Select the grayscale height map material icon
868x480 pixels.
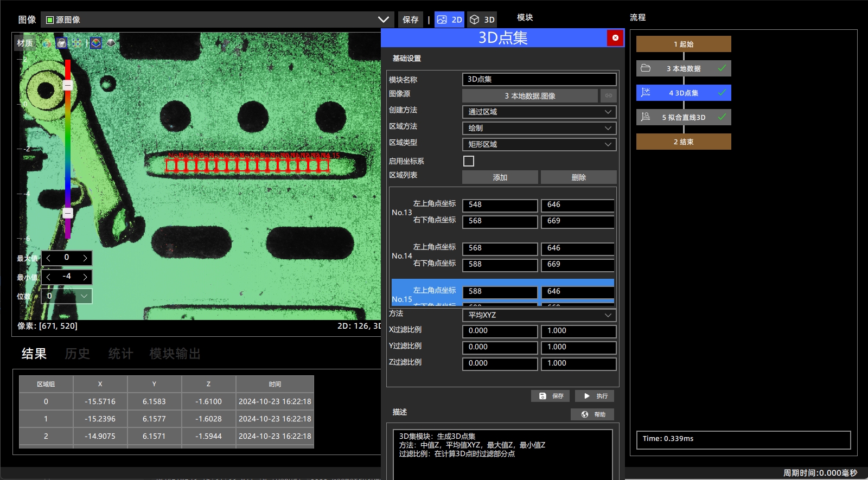tap(111, 43)
